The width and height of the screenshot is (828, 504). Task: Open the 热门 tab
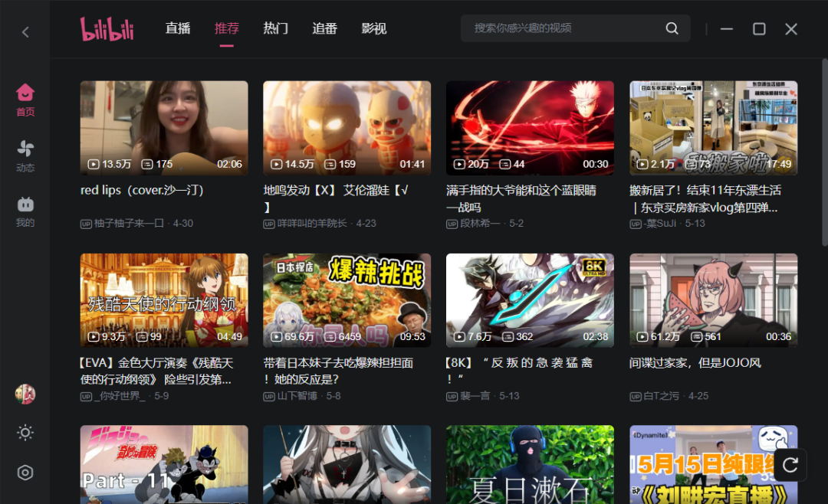pos(276,28)
